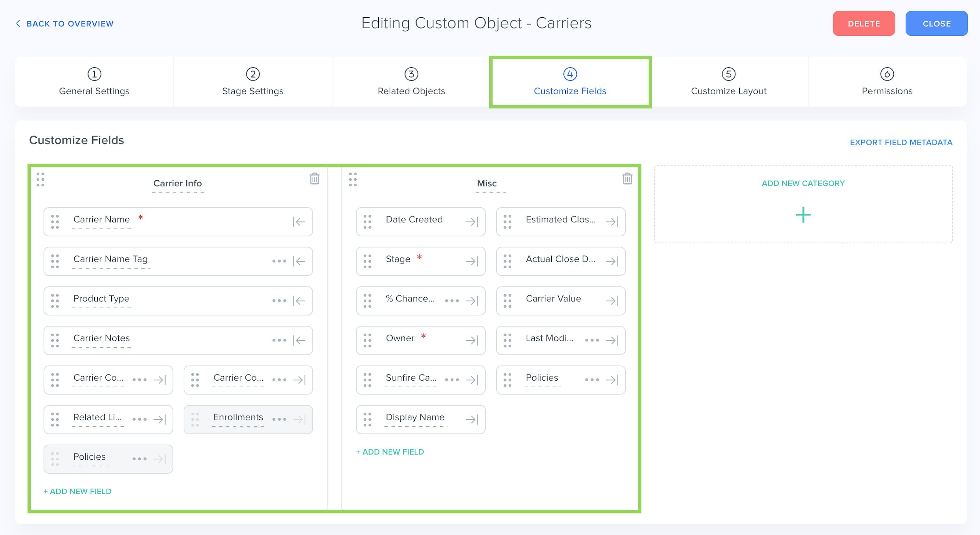Add new field in Misc category

point(390,452)
